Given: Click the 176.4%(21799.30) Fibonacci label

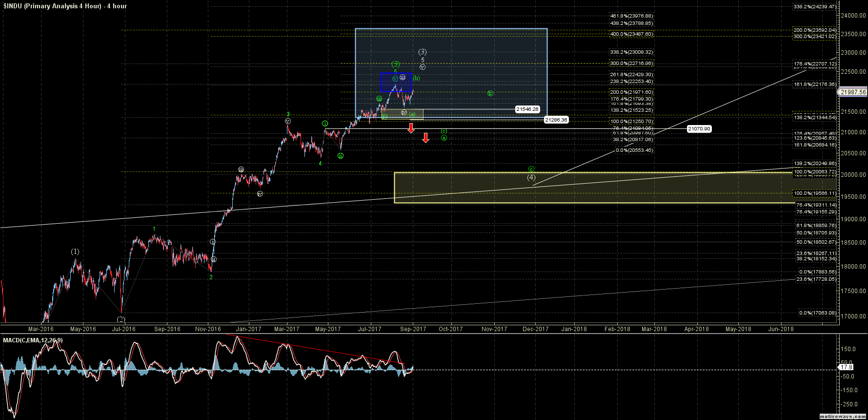Looking at the screenshot, I should 631,99.
